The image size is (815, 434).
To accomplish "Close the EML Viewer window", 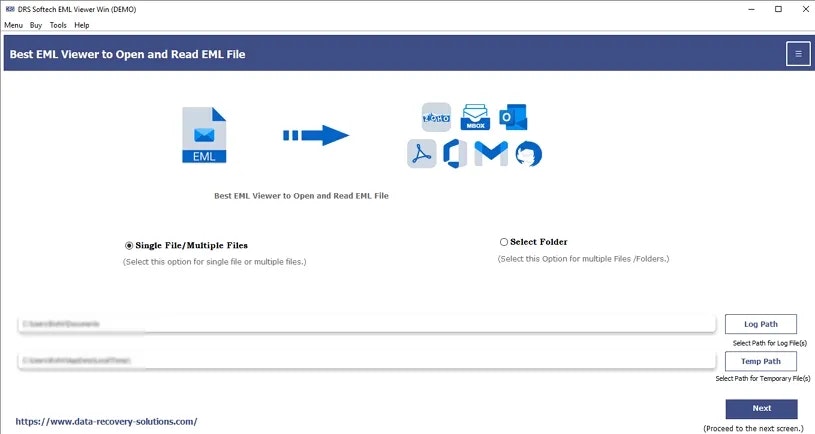I will click(x=805, y=9).
